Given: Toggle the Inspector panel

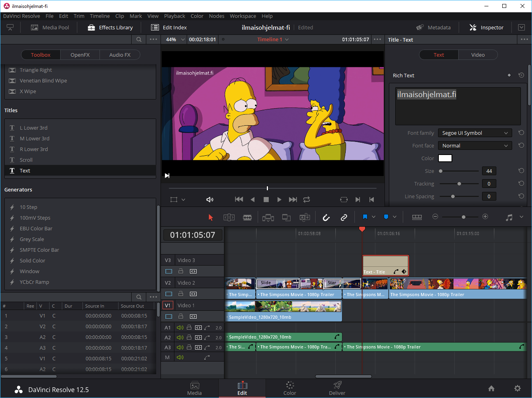Looking at the screenshot, I should [x=486, y=27].
